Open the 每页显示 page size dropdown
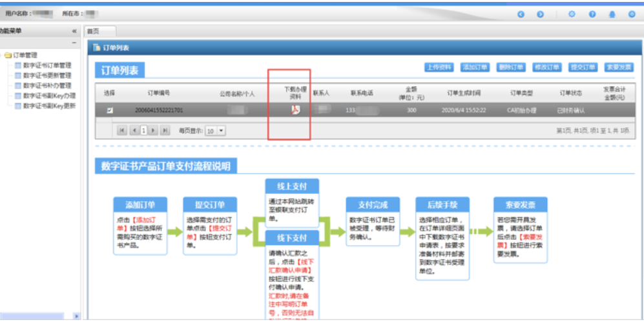The width and height of the screenshot is (644, 322). pyautogui.click(x=222, y=131)
